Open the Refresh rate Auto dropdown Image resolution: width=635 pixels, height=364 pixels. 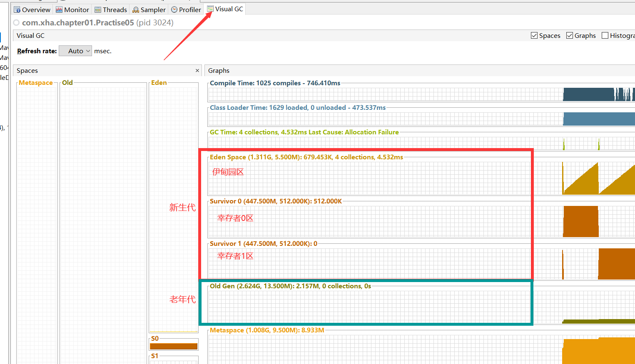point(75,51)
